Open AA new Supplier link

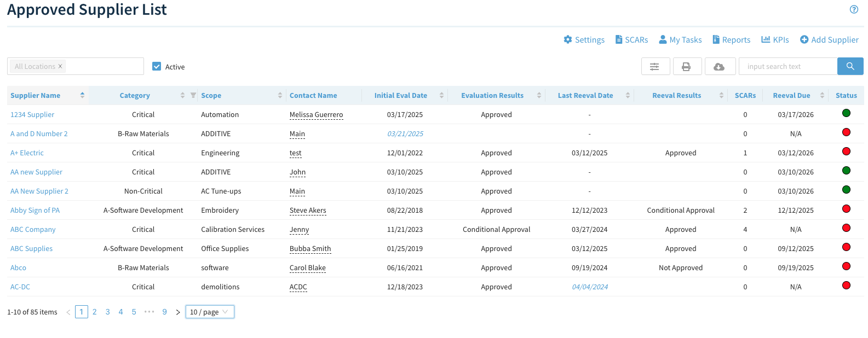36,172
